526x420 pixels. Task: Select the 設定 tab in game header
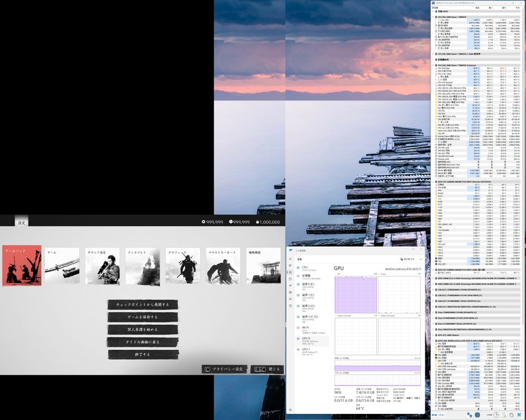pyautogui.click(x=22, y=222)
